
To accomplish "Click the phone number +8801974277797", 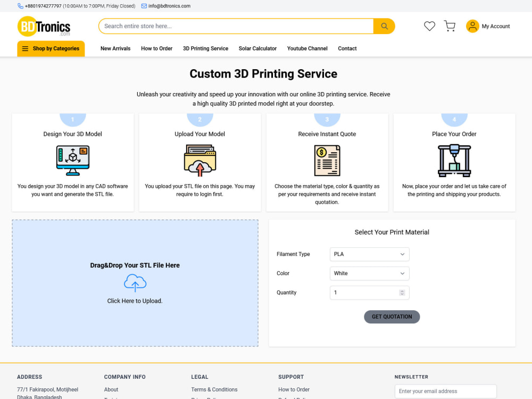I will tap(43, 6).
